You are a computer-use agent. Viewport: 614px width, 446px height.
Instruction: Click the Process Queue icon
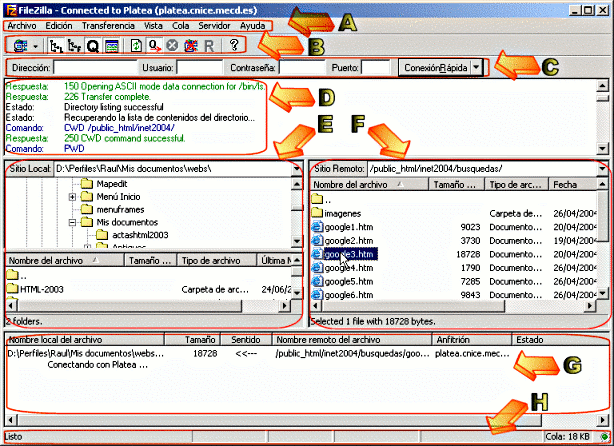(154, 45)
